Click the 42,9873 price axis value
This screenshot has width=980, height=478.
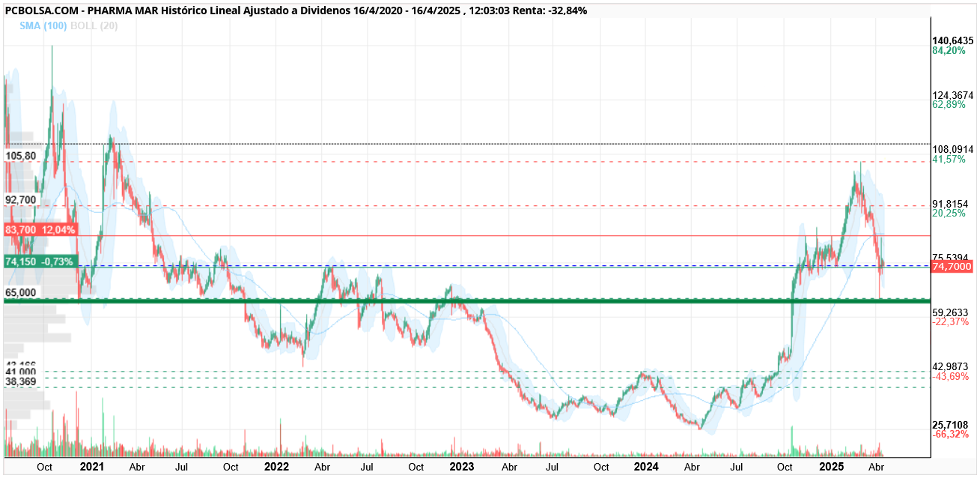click(x=952, y=366)
